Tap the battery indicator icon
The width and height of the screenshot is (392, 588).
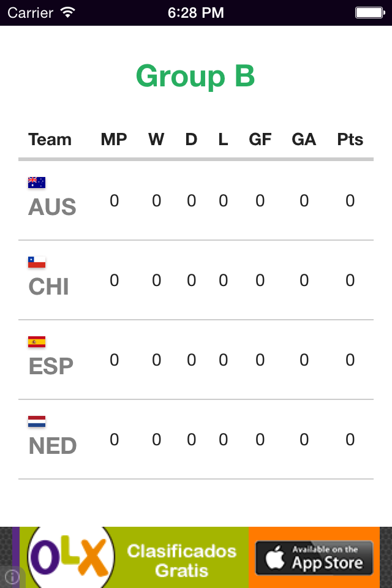click(x=370, y=13)
